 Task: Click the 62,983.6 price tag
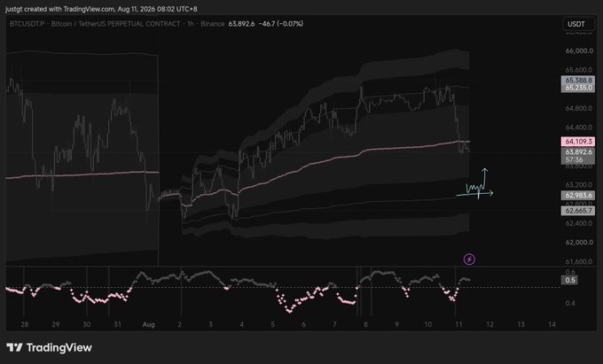tap(578, 196)
